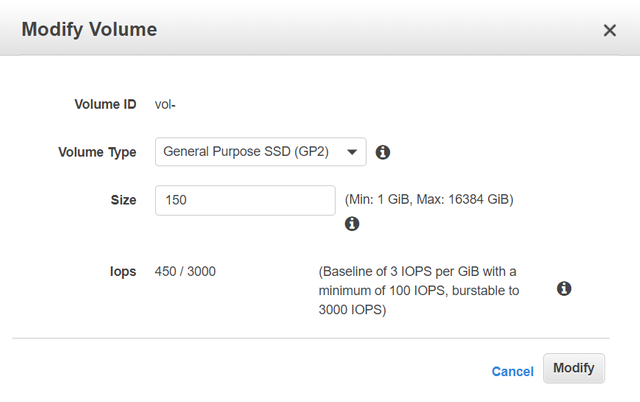
Task: Click the Modify Volume dialog title
Action: 89,29
